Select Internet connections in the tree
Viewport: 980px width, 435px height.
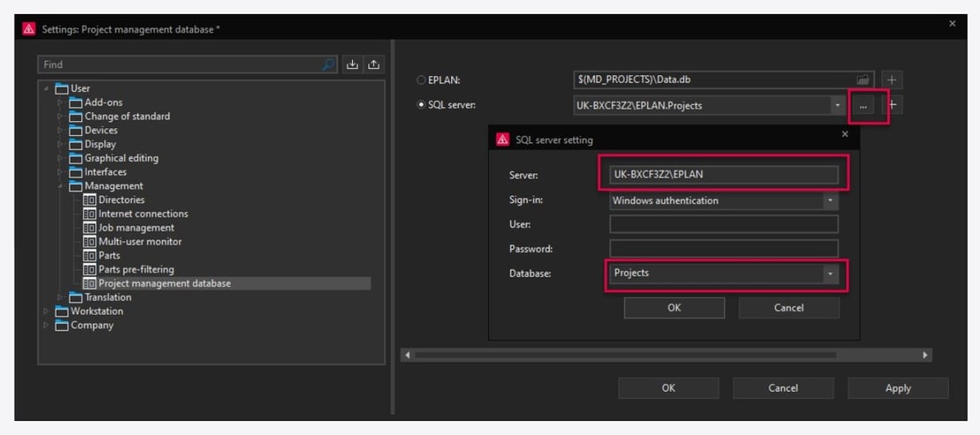[x=143, y=214]
